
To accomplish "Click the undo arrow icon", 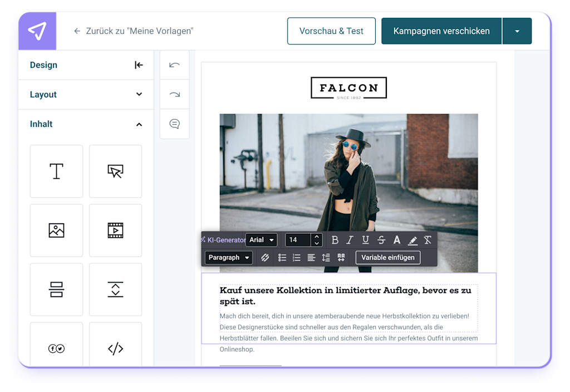I will (x=175, y=65).
